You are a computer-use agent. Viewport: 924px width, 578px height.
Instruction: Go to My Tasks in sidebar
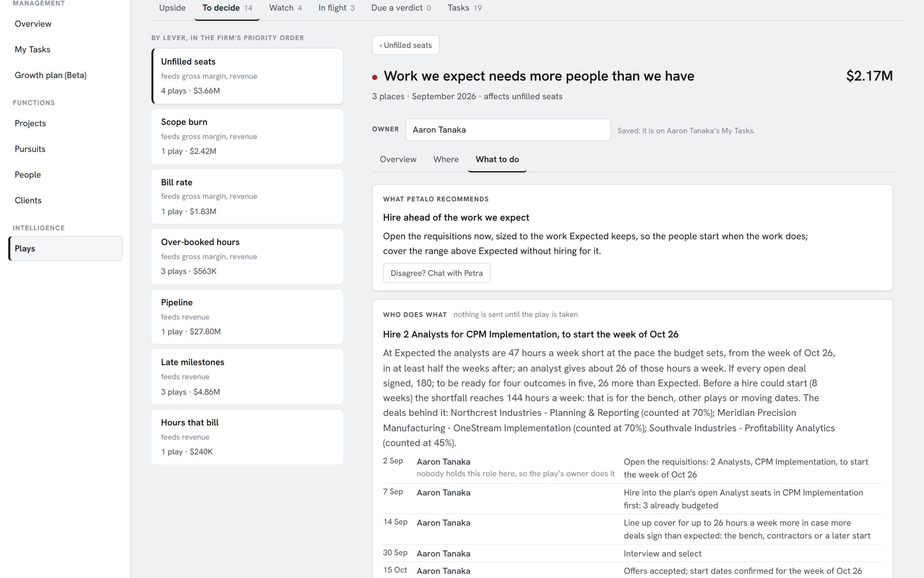32,49
